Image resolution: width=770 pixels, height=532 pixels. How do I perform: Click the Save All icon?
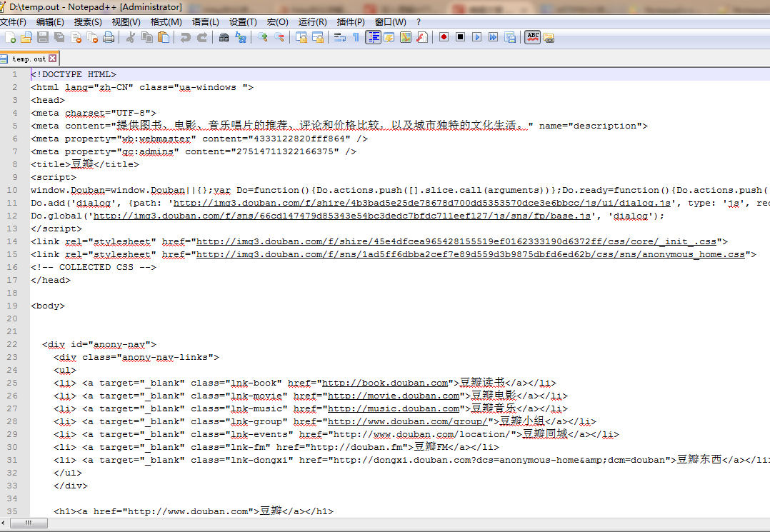pyautogui.click(x=59, y=37)
